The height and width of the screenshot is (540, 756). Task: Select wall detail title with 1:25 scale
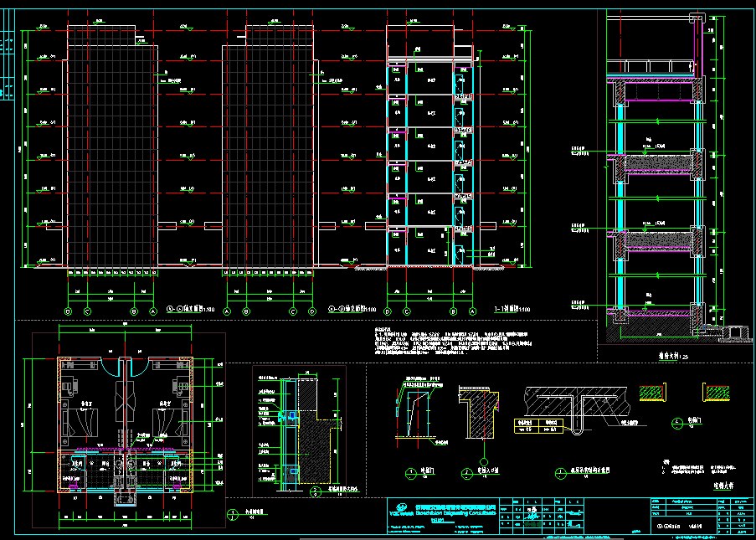tap(668, 357)
